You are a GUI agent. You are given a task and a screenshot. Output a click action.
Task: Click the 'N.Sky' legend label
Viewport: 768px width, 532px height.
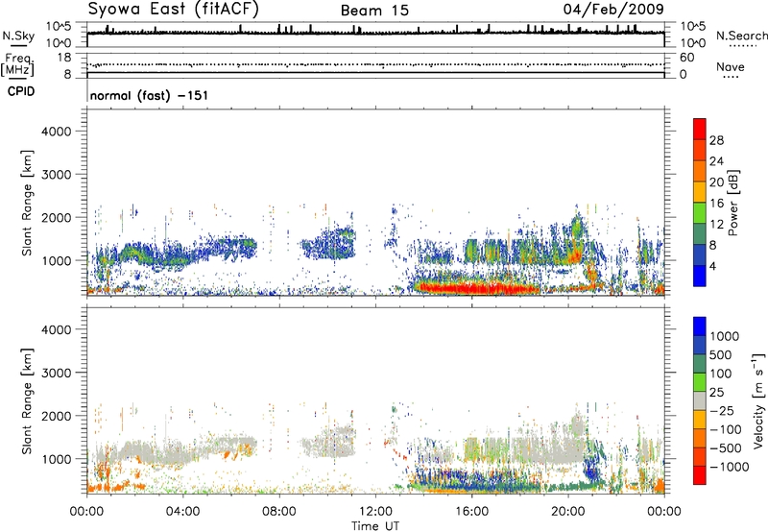pos(18,36)
